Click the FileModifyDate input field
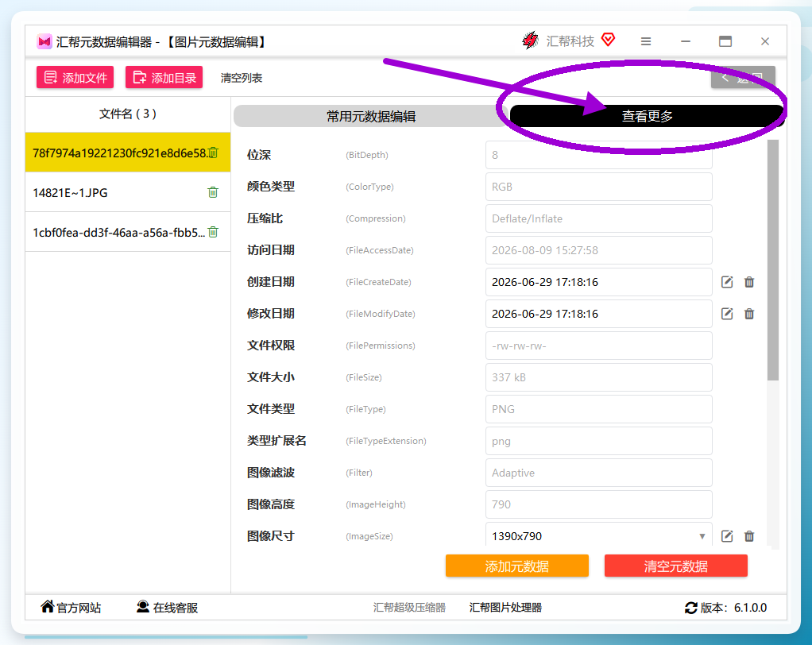This screenshot has height=645, width=812. tap(598, 314)
